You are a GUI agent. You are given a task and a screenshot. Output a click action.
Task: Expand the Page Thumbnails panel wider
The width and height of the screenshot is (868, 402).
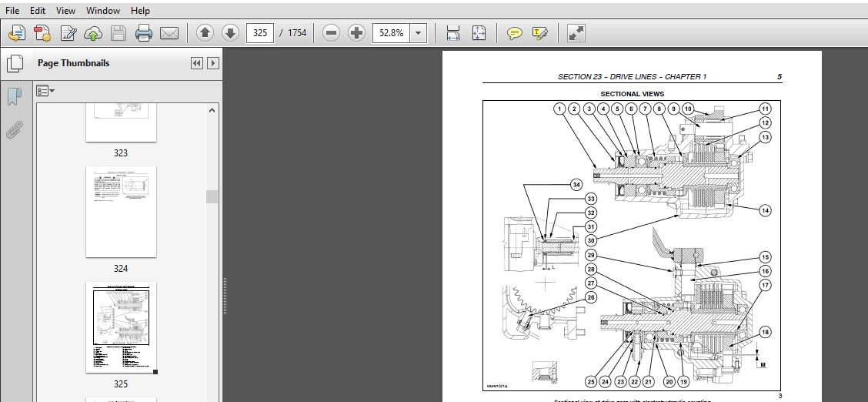click(x=212, y=63)
